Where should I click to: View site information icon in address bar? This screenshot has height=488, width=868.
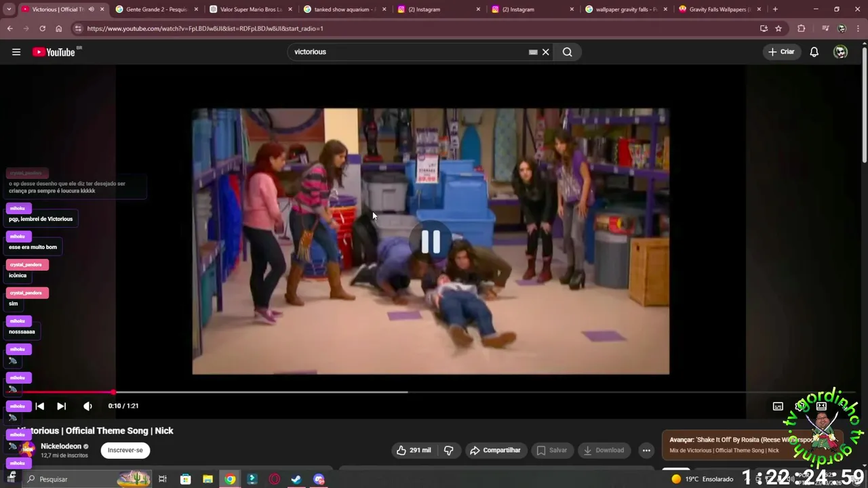pos(78,28)
